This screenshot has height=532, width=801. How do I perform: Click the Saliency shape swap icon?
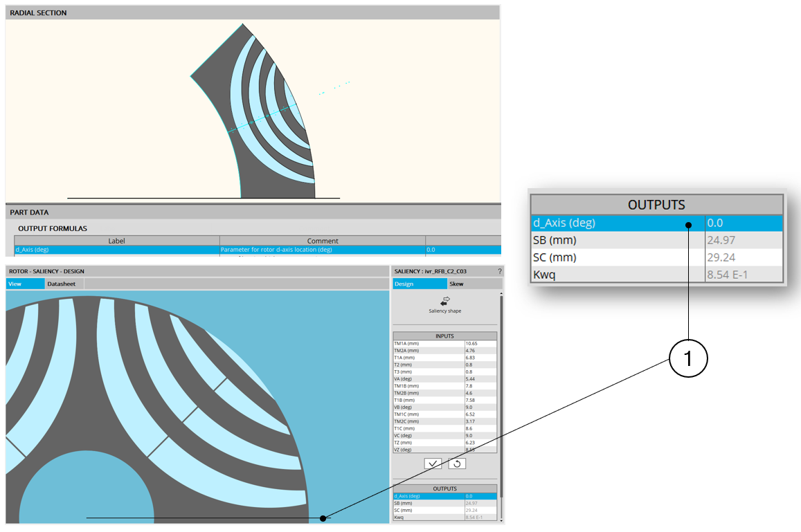(444, 301)
